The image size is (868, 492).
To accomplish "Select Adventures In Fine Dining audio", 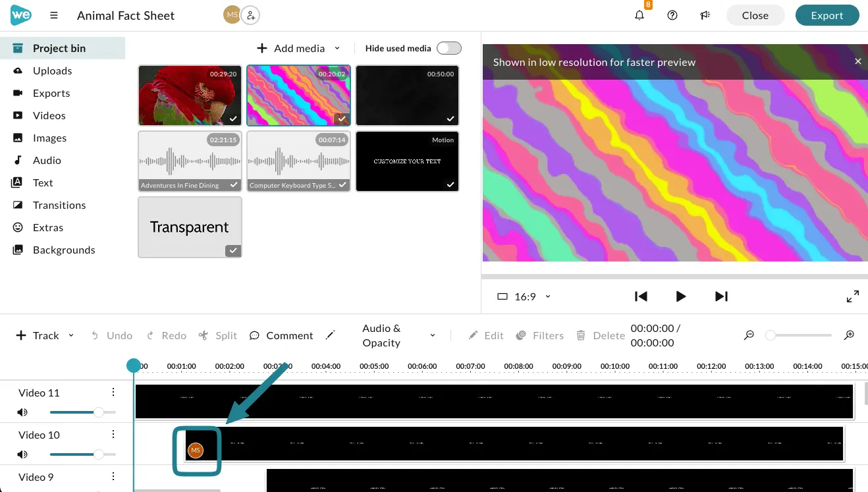I will 190,161.
